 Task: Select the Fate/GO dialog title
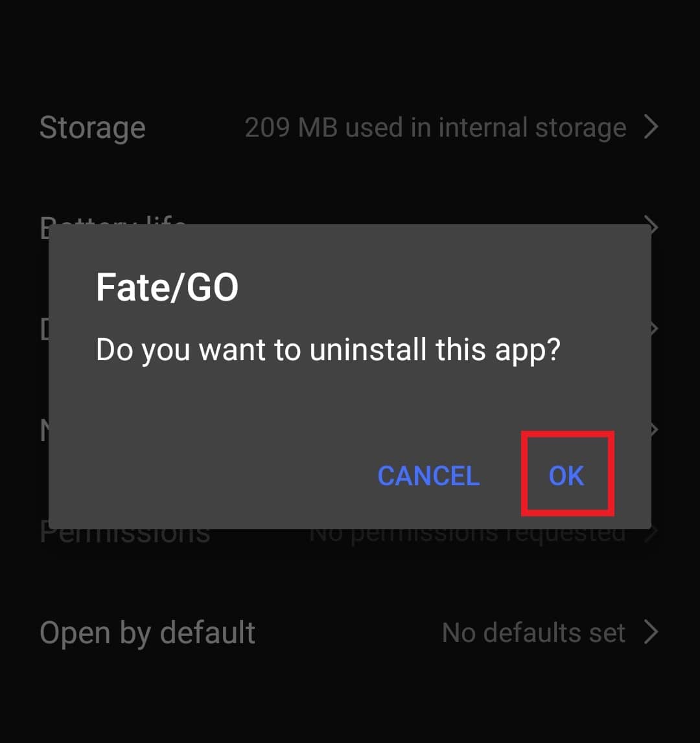tap(168, 287)
